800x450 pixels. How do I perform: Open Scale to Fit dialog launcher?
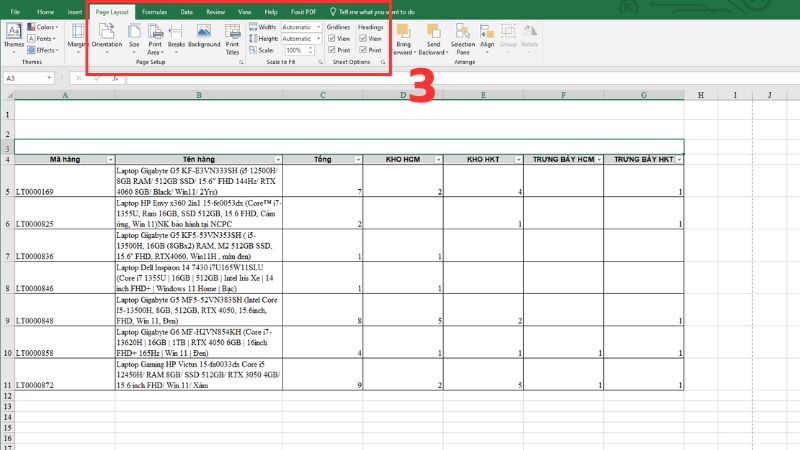[x=320, y=62]
